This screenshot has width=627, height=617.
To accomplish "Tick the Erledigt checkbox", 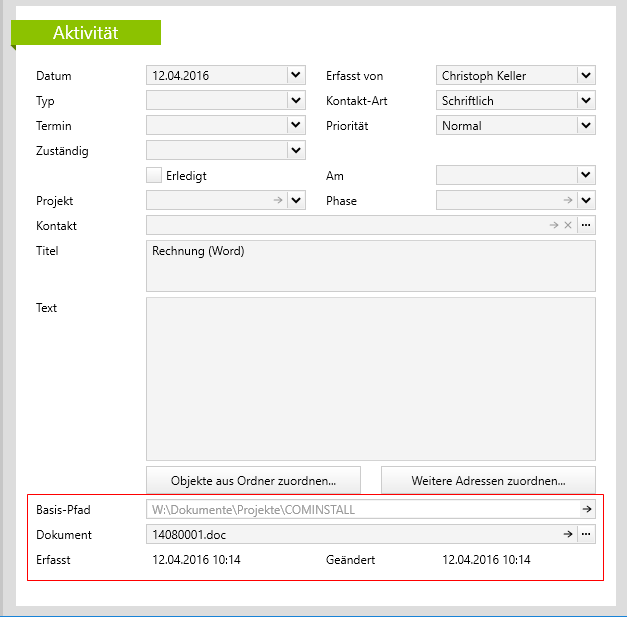I will coord(154,175).
